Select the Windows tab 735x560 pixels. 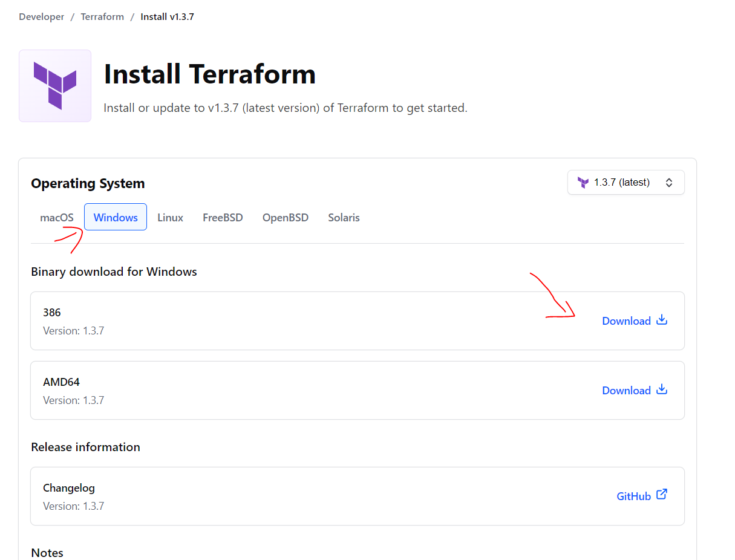coord(116,217)
